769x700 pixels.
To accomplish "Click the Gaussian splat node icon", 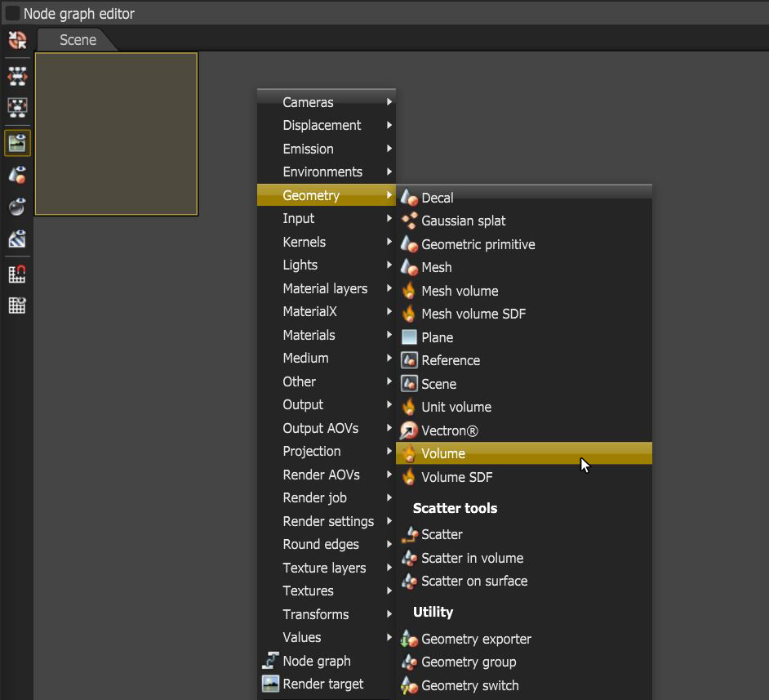I will pos(409,221).
